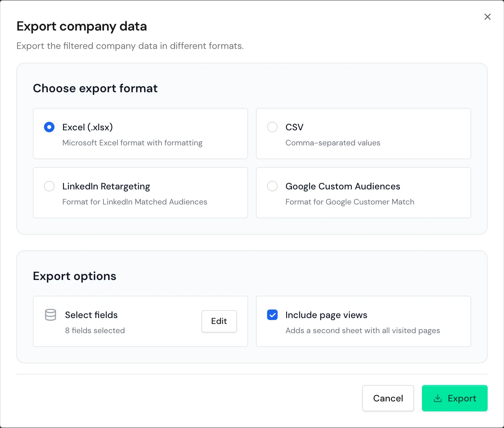Cancel the export dialog
Screen dimensions: 504x428
click(388, 398)
